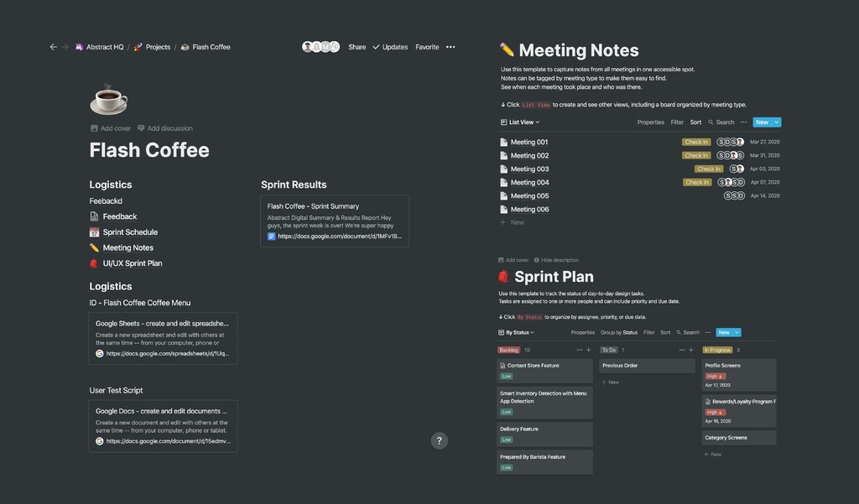Image resolution: width=859 pixels, height=504 pixels.
Task: Open Abstract HQ breadcrumb
Action: (99, 47)
